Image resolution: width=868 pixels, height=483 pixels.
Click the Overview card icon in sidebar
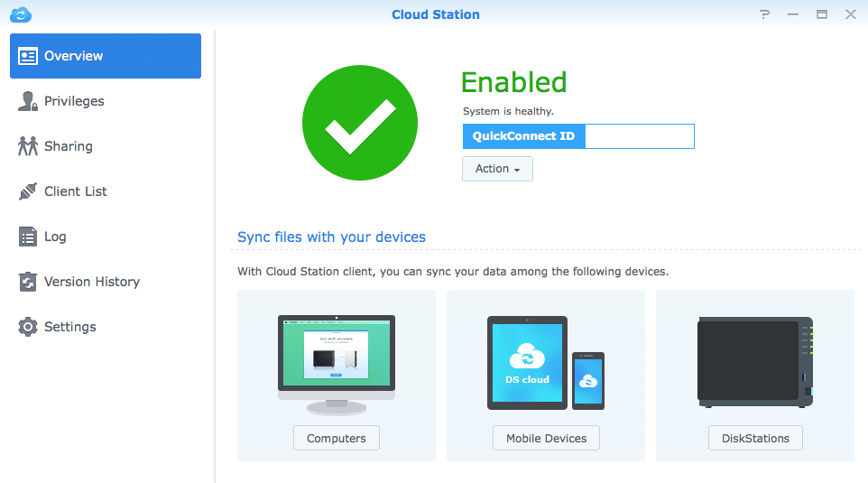click(x=28, y=56)
